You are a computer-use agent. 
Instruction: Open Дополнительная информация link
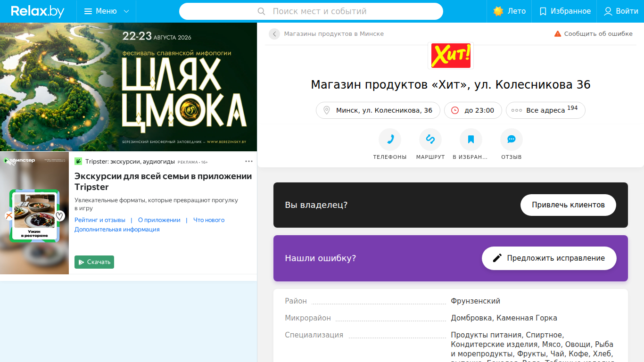coord(117,230)
